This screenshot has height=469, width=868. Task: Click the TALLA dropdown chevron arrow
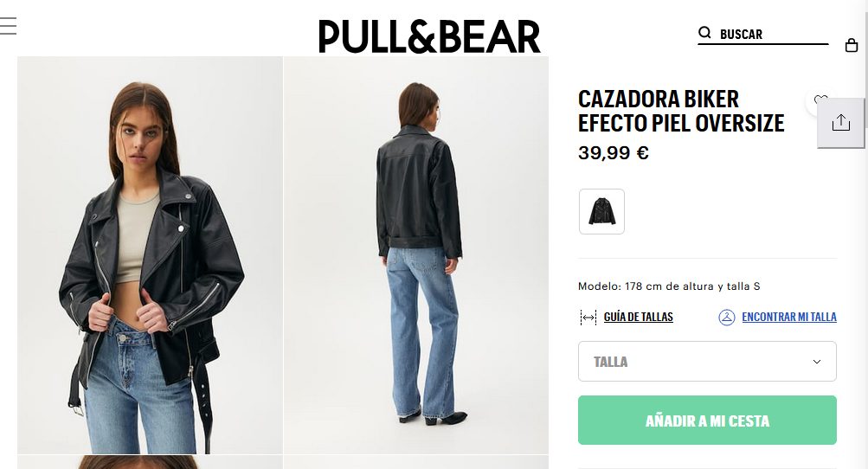(x=817, y=362)
